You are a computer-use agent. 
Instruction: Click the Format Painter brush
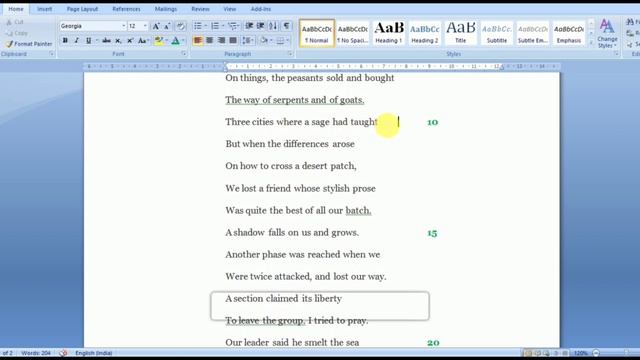[x=9, y=44]
